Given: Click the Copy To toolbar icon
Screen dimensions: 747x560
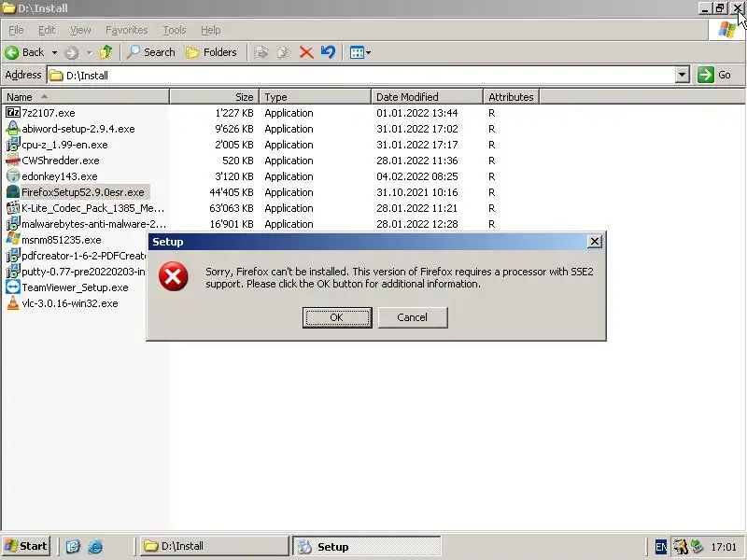Looking at the screenshot, I should 284,52.
